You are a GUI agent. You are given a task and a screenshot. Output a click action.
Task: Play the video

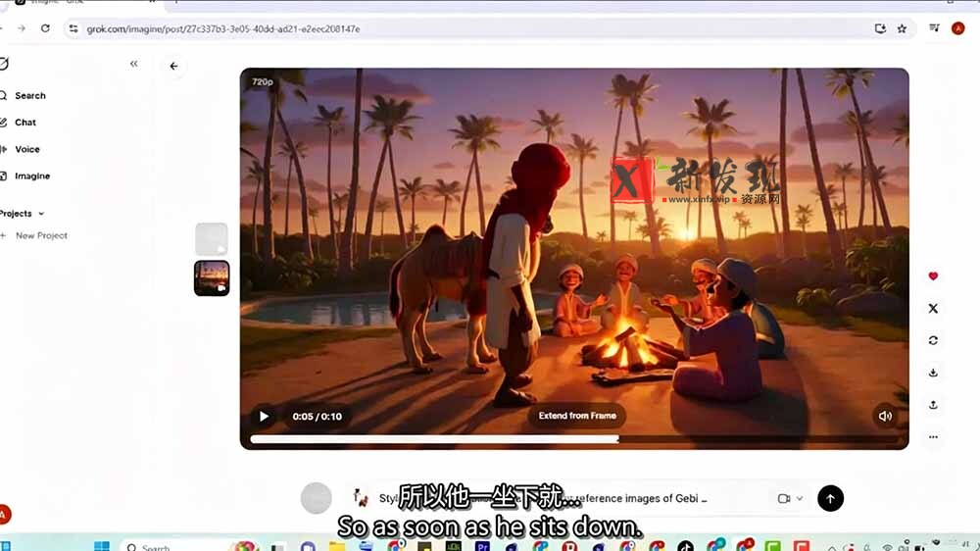coord(264,417)
